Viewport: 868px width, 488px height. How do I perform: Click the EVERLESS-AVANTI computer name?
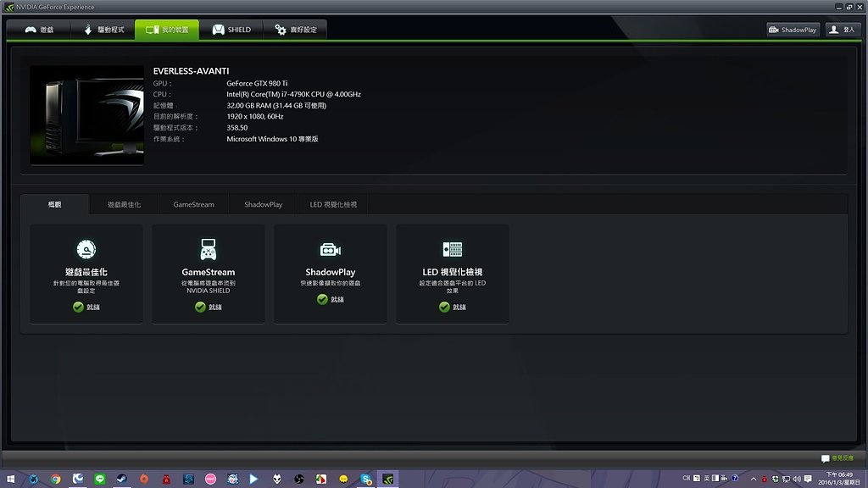coord(191,71)
